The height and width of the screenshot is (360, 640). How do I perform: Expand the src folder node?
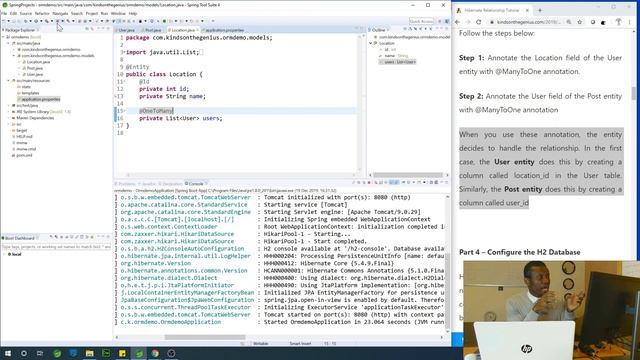tap(9, 124)
